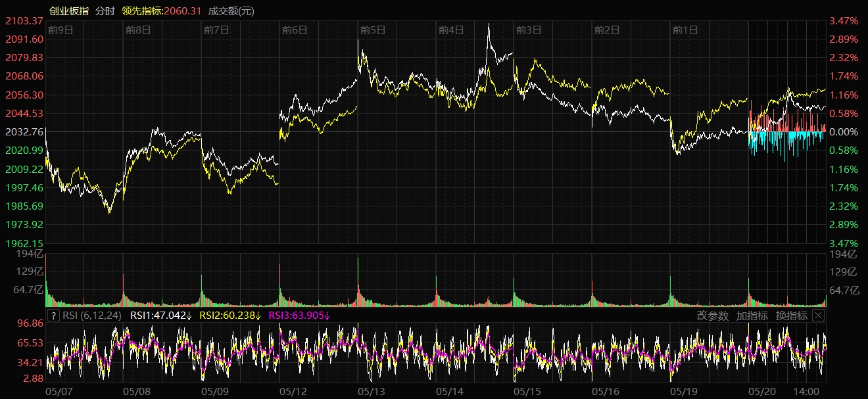Click the 1.74% green percent label

tap(844, 188)
